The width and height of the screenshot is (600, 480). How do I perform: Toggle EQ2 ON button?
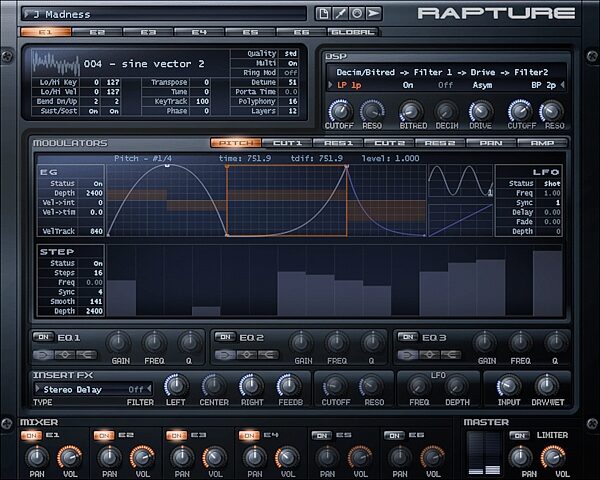[225, 337]
